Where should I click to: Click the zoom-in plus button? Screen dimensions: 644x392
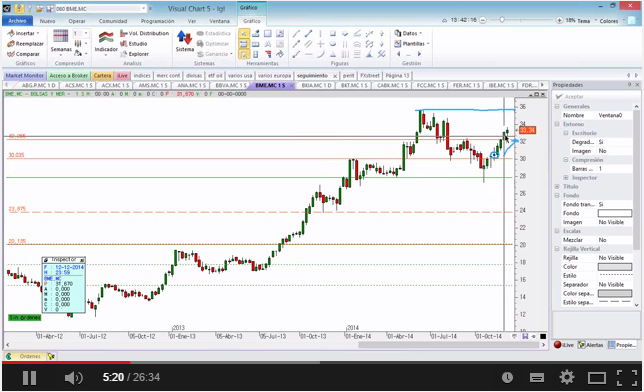tap(559, 20)
